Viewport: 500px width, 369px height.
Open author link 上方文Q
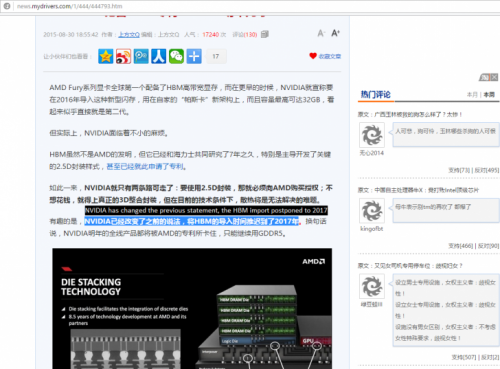coord(129,34)
